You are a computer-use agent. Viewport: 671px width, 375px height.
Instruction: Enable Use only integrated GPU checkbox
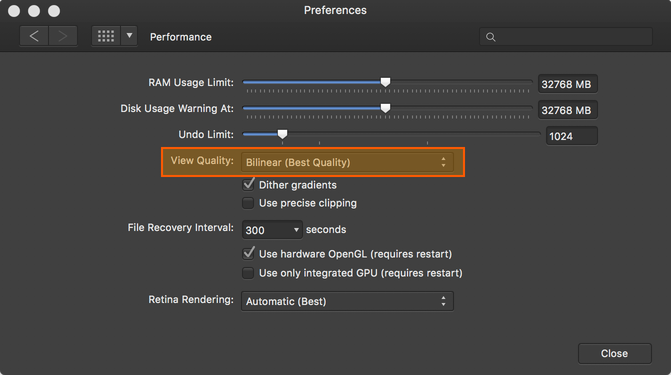click(x=248, y=273)
